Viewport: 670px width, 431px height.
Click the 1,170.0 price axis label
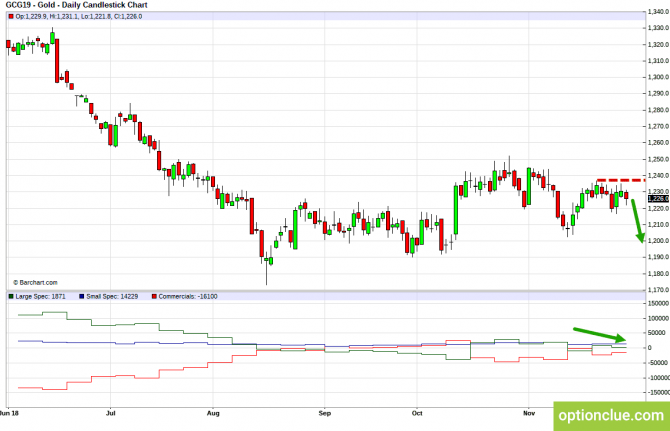coord(658,290)
